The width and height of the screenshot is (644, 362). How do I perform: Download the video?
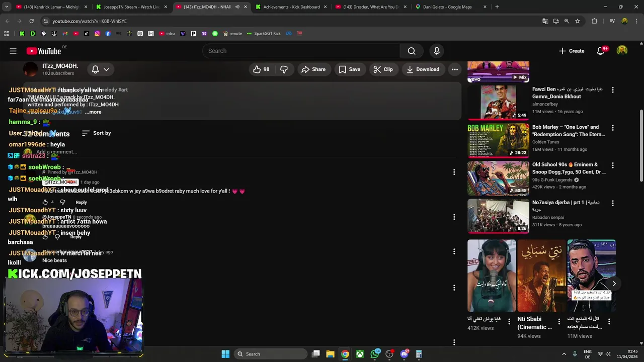[423, 69]
